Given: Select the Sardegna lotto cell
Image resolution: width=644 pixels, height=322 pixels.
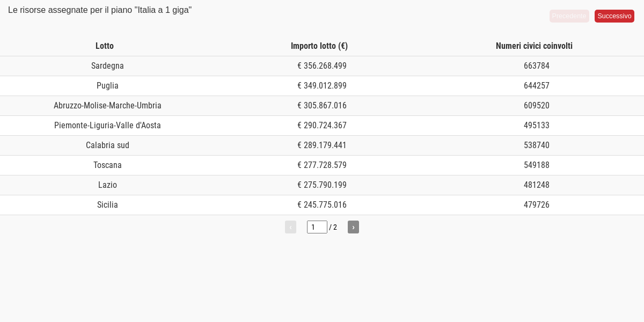Looking at the screenshot, I should point(107,66).
